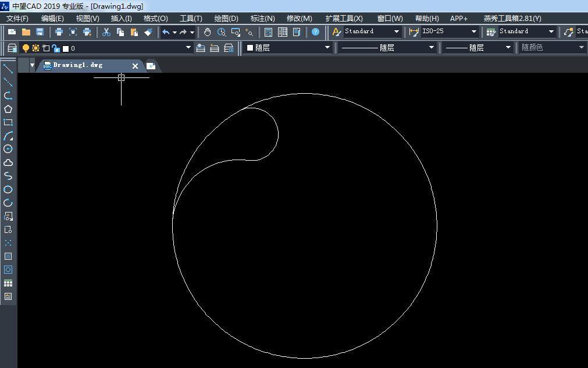This screenshot has width=588, height=368.
Task: Click the Undo arrow
Action: (166, 32)
